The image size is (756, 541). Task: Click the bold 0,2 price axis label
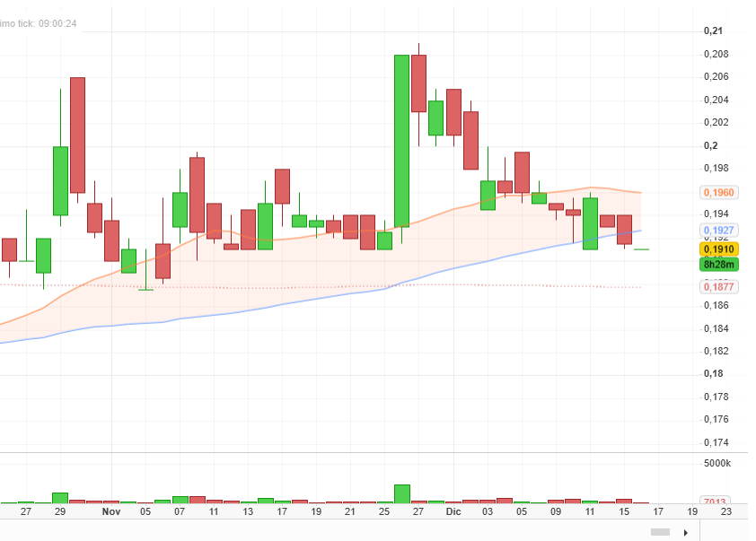[x=711, y=145]
